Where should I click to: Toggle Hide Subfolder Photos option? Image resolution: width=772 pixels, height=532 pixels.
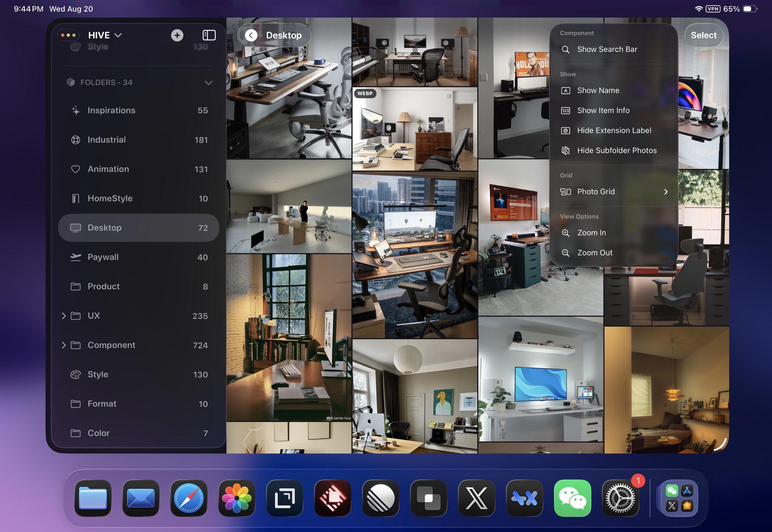pyautogui.click(x=616, y=150)
